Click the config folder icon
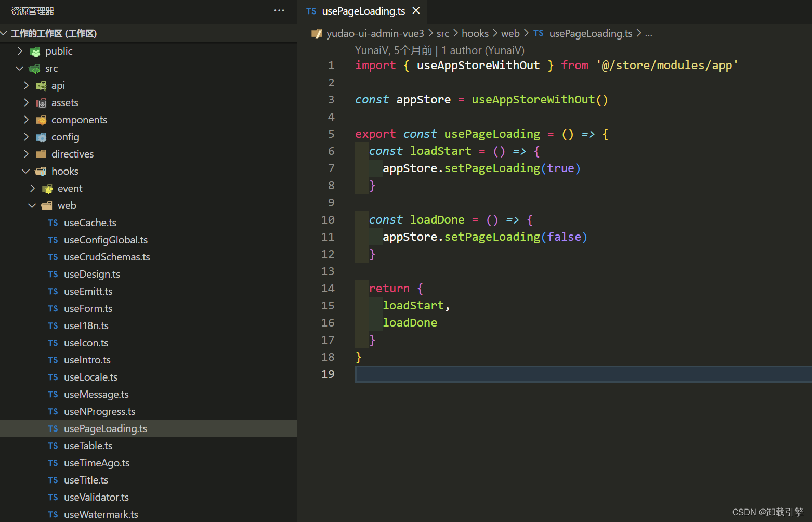 41,137
